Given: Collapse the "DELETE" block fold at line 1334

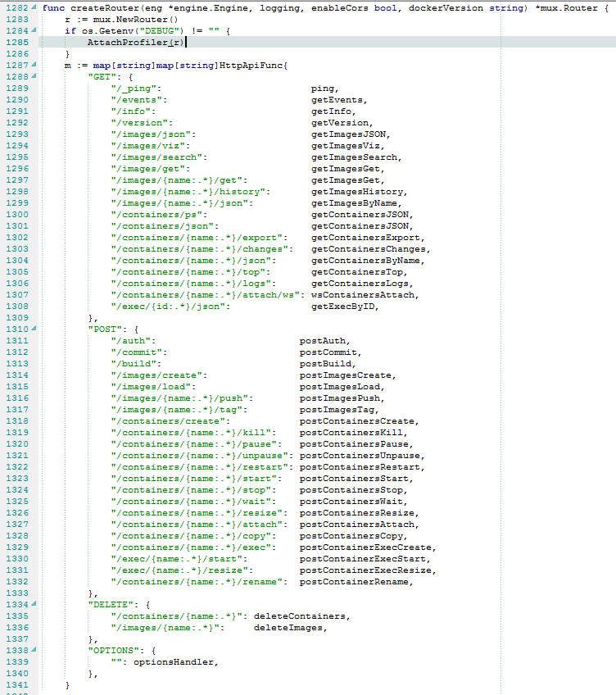Looking at the screenshot, I should (x=34, y=604).
